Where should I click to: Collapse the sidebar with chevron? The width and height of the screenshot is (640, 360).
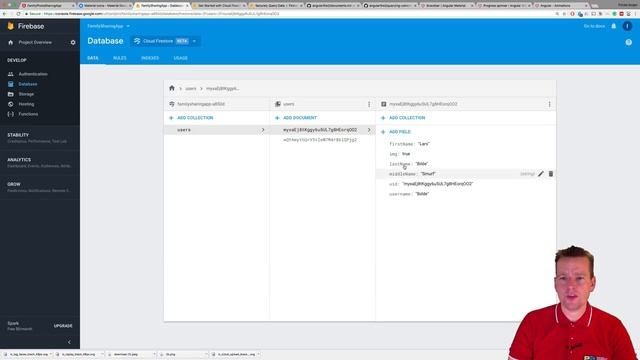[69, 342]
